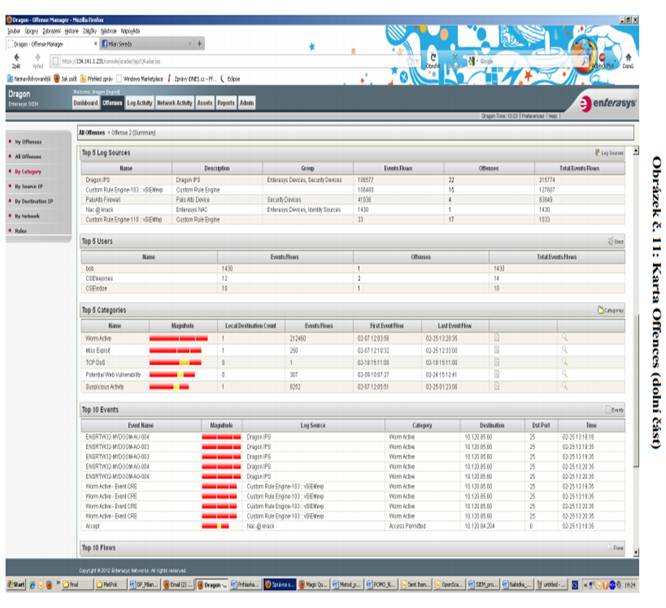Click the document icon in the Potential Web Vulnerability row

[x=497, y=374]
